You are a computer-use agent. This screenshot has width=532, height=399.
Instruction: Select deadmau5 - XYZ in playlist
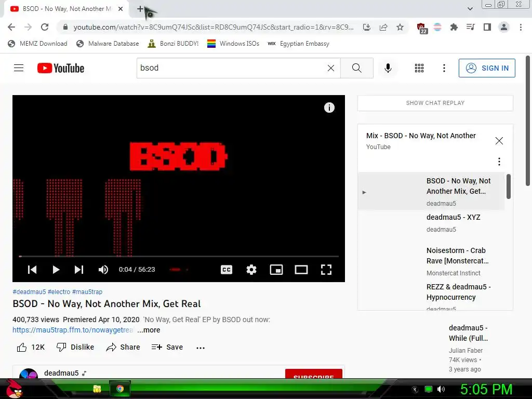[431, 223]
